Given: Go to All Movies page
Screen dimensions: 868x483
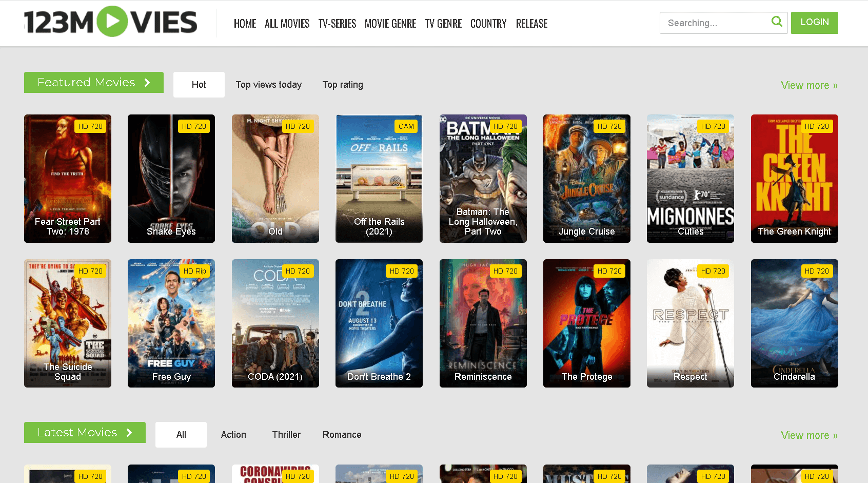Looking at the screenshot, I should click(287, 24).
